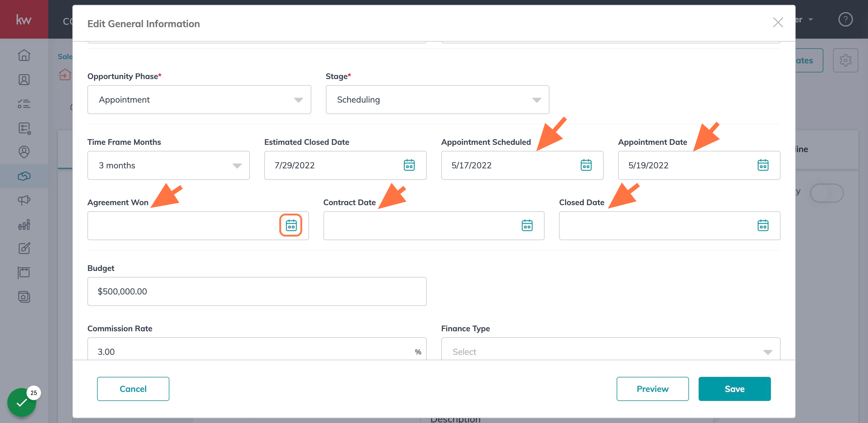Expand the Stage dropdown showing Scheduling

[x=437, y=100]
